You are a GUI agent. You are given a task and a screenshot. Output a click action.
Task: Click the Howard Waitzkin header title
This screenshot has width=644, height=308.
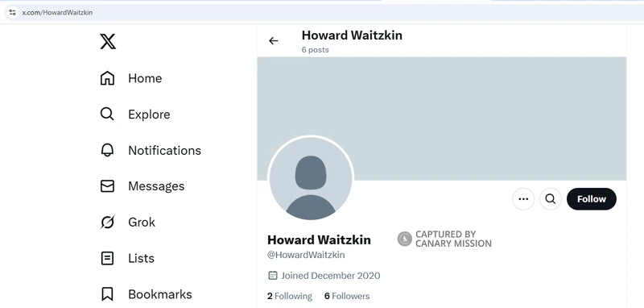(352, 35)
